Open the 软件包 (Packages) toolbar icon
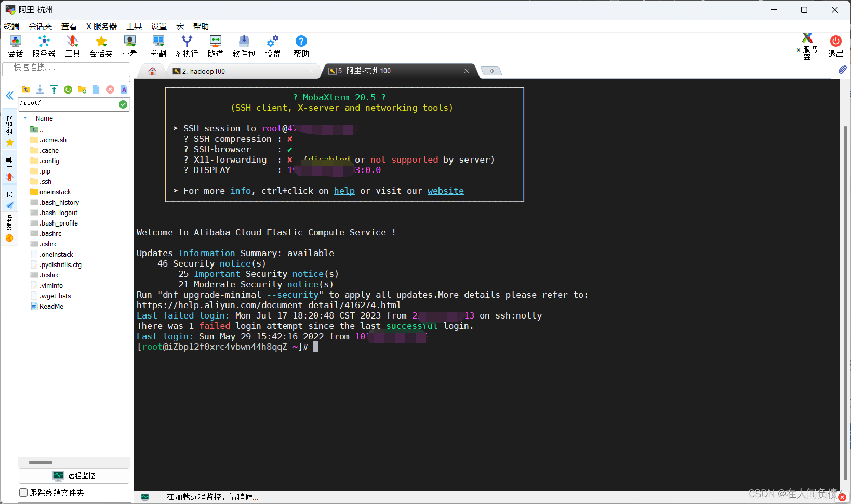 pyautogui.click(x=244, y=46)
